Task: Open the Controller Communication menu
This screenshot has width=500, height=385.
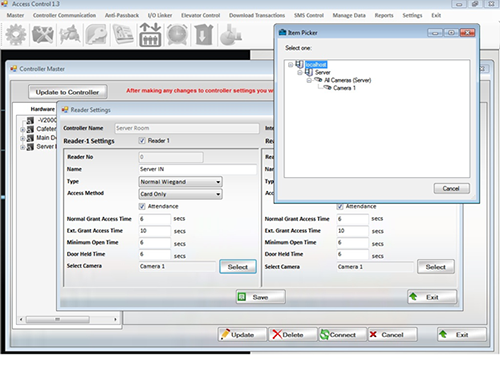Action: [64, 15]
